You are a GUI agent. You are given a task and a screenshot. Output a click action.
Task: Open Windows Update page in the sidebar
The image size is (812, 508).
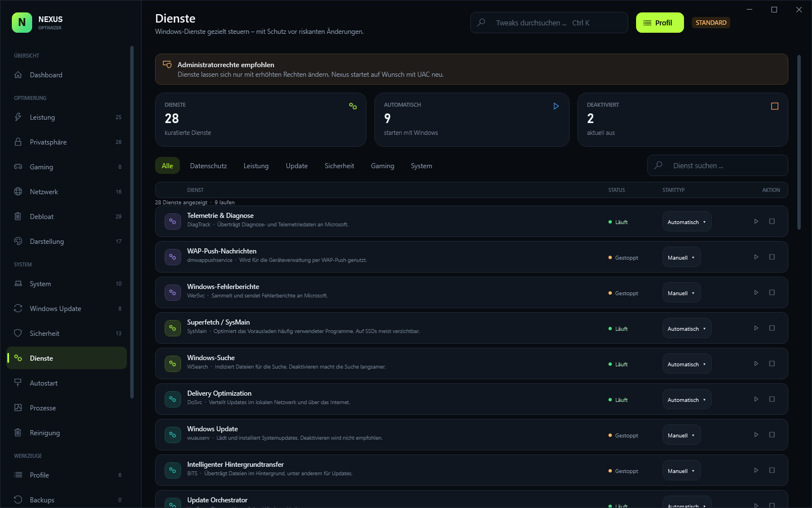(x=67, y=309)
